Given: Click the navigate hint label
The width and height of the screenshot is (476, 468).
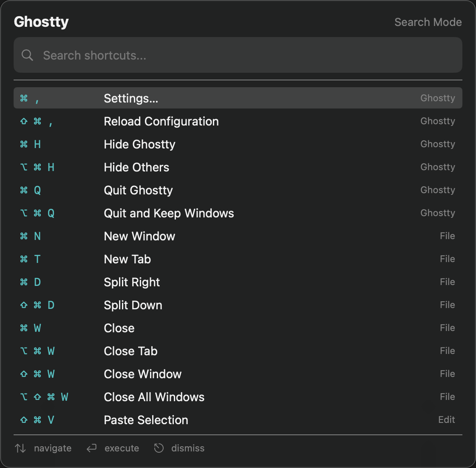Looking at the screenshot, I should [x=53, y=448].
